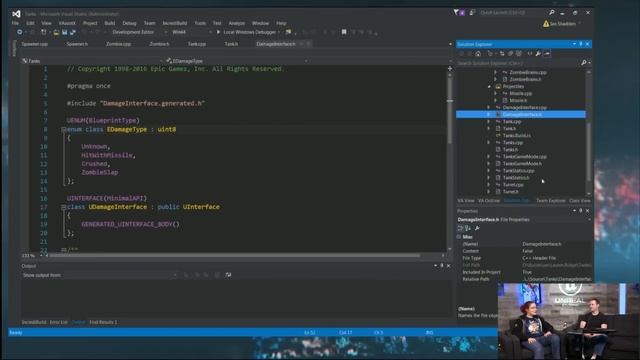
Task: Collapse the UDamageInterface class block
Action: click(x=64, y=207)
